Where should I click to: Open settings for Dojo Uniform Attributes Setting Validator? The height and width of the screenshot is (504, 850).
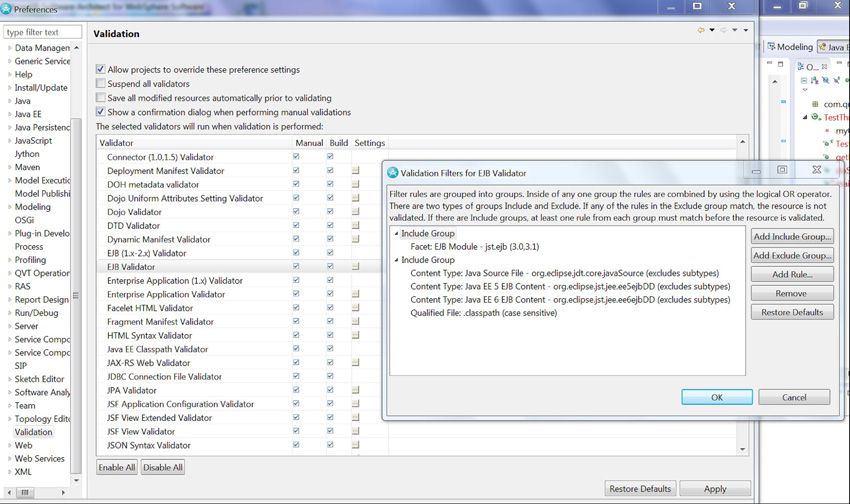click(356, 198)
